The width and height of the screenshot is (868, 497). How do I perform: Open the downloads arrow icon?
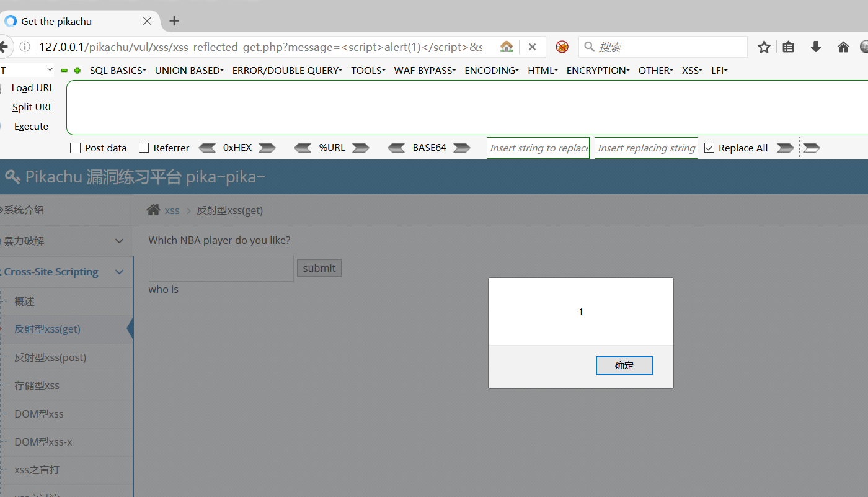click(x=816, y=47)
